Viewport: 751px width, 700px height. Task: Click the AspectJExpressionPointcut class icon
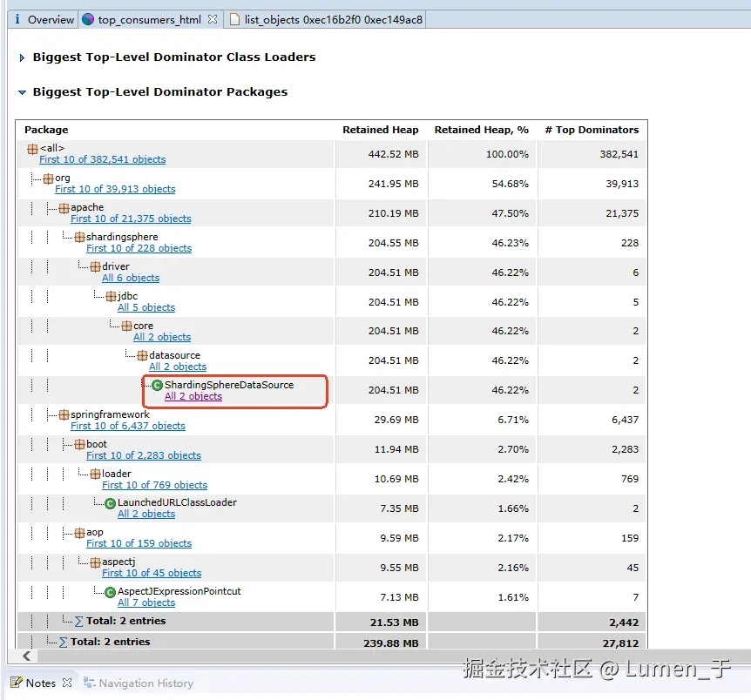pos(110,592)
